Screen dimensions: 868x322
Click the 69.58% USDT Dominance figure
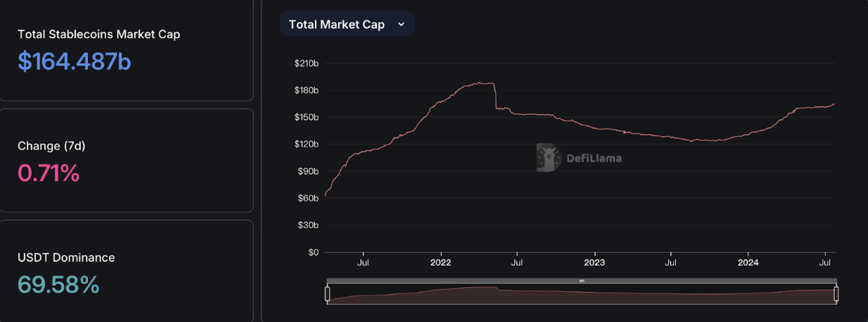(x=58, y=285)
